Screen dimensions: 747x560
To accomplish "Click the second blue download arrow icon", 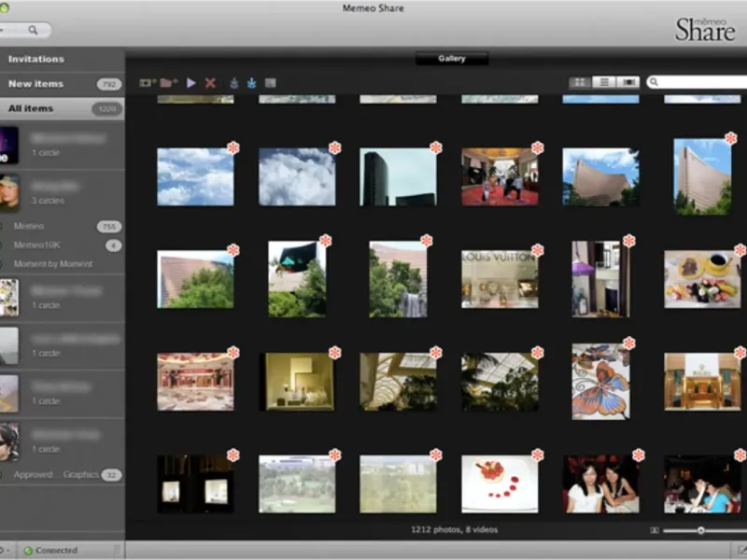I will coord(252,83).
